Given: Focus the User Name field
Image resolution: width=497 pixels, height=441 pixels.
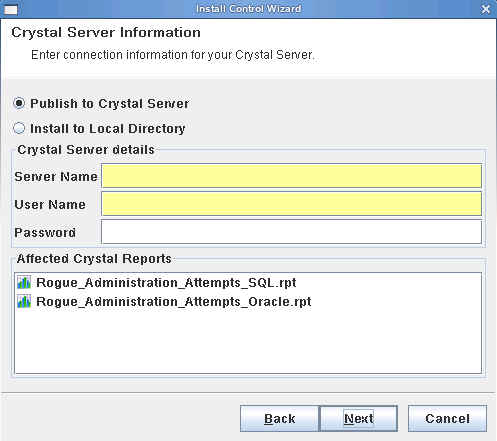Looking at the screenshot, I should (x=292, y=204).
